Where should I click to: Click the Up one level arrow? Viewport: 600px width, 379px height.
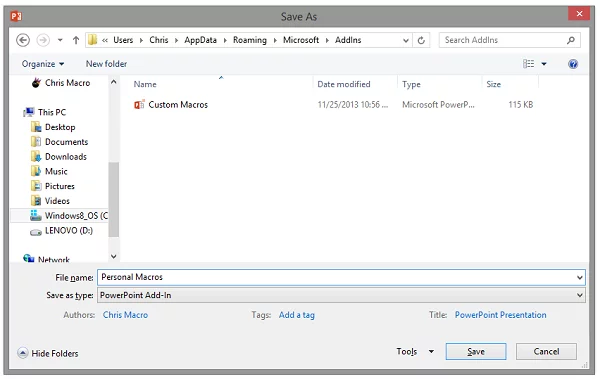click(76, 40)
